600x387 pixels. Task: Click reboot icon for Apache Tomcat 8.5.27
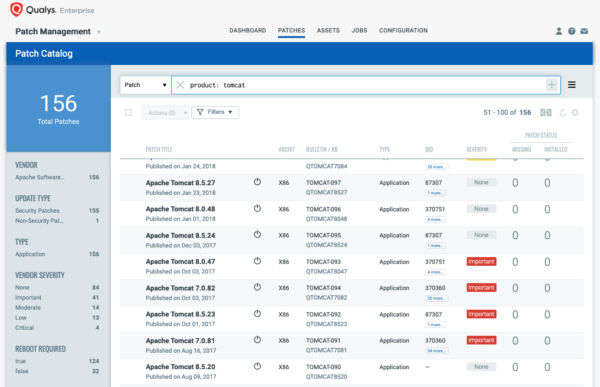[x=257, y=182]
